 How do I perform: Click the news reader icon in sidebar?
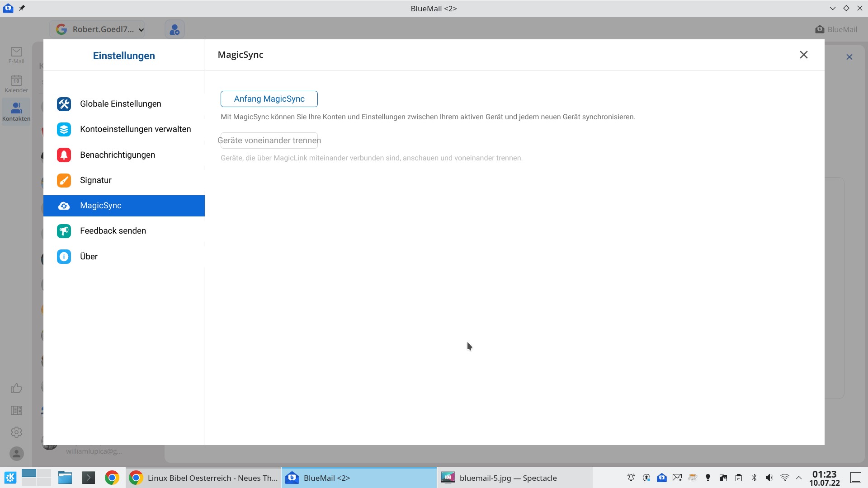tap(16, 410)
